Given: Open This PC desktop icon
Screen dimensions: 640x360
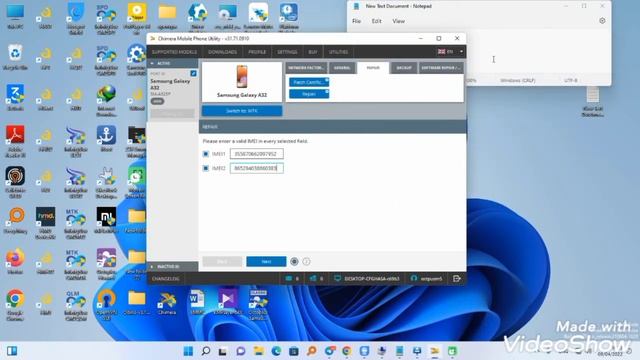Looking at the screenshot, I should 15,16.
